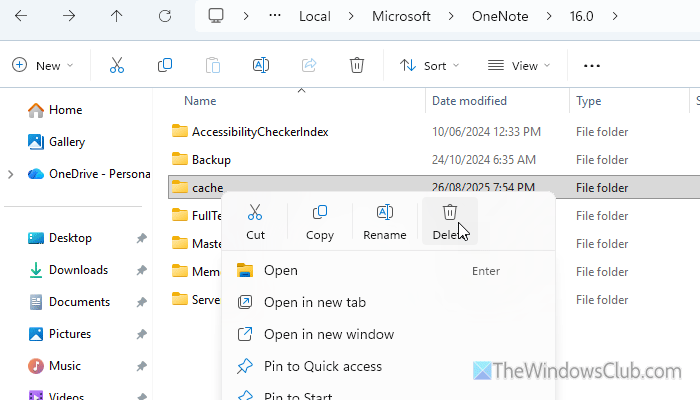700x400 pixels.
Task: Click the pin icon next to Documents
Action: tap(142, 302)
